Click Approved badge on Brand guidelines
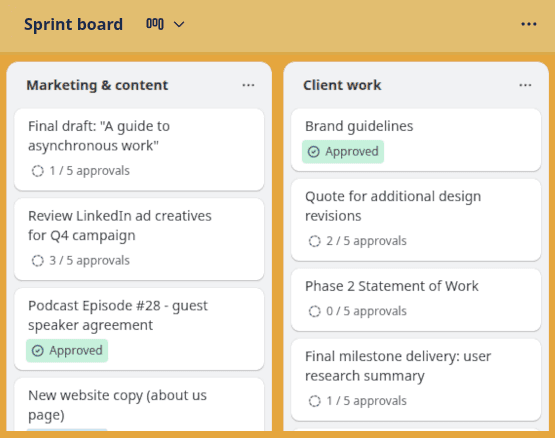 click(x=343, y=152)
